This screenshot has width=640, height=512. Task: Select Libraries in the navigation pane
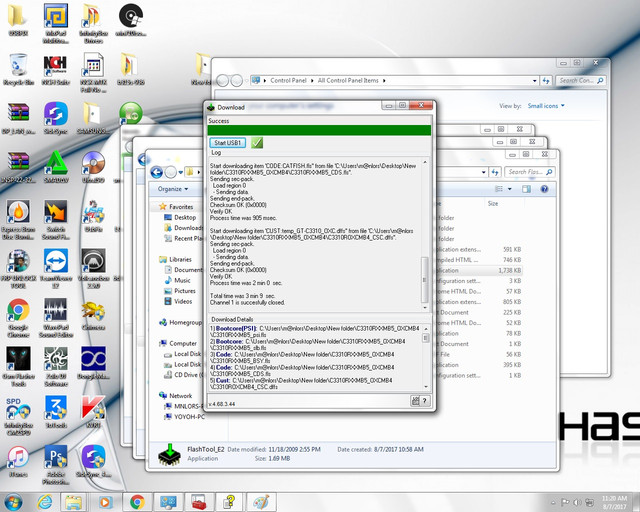(x=176, y=259)
